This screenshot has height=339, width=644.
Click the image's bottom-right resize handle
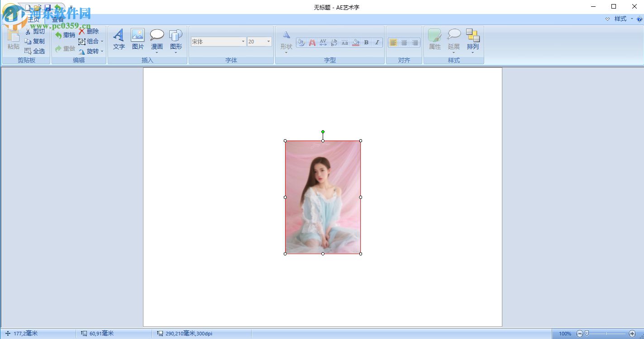click(x=361, y=254)
